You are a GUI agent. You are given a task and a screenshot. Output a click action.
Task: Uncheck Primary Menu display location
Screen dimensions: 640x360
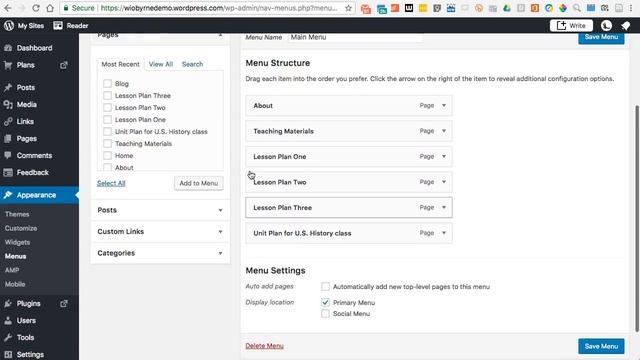pos(325,302)
